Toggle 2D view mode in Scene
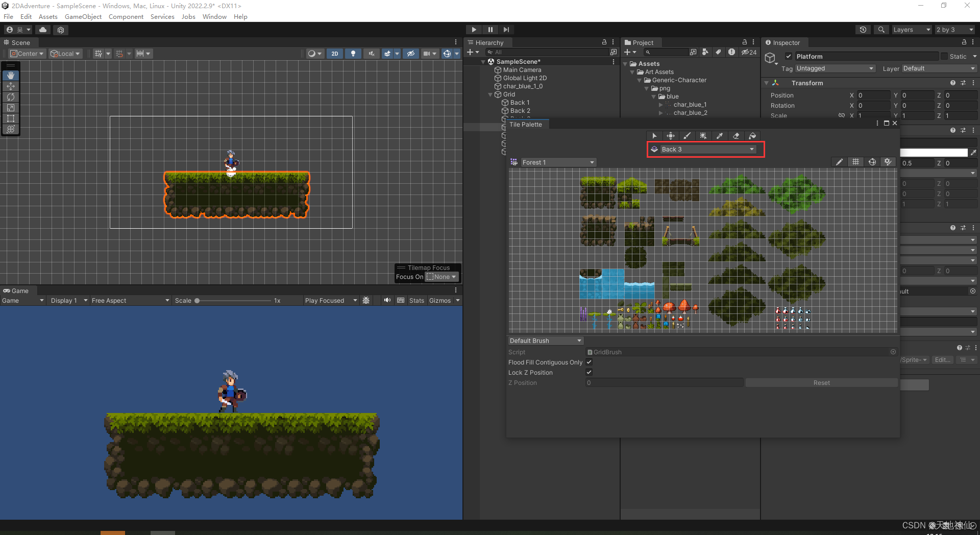 (x=335, y=54)
